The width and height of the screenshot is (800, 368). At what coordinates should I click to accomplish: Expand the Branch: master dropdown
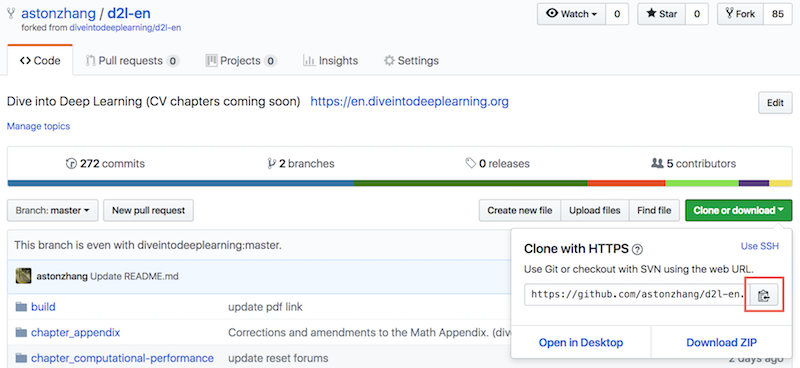tap(53, 210)
